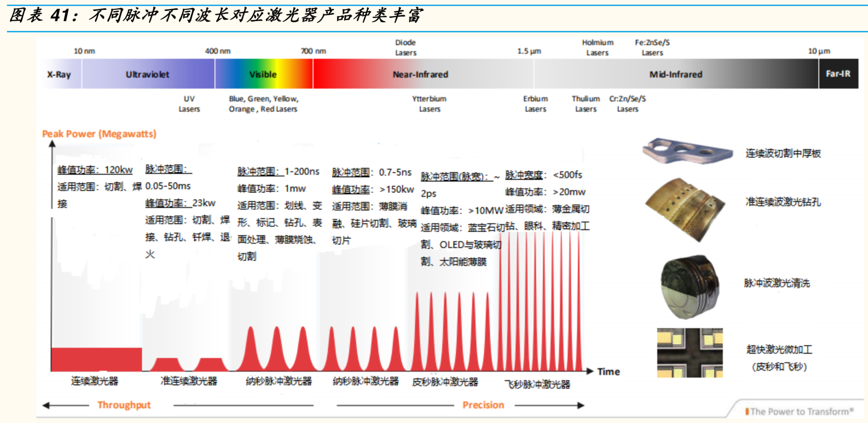This screenshot has height=423, width=868.
Task: Click the Precision label
Action: click(x=483, y=405)
